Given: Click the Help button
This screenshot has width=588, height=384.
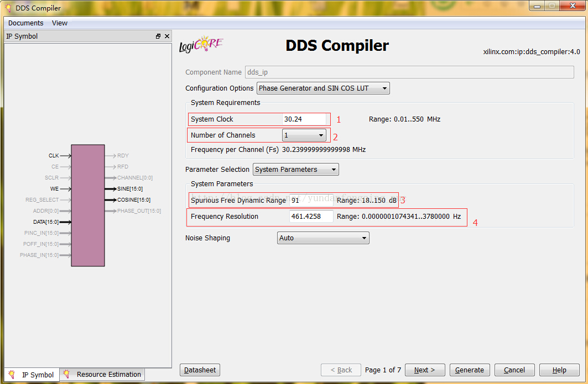Looking at the screenshot, I should (x=559, y=370).
